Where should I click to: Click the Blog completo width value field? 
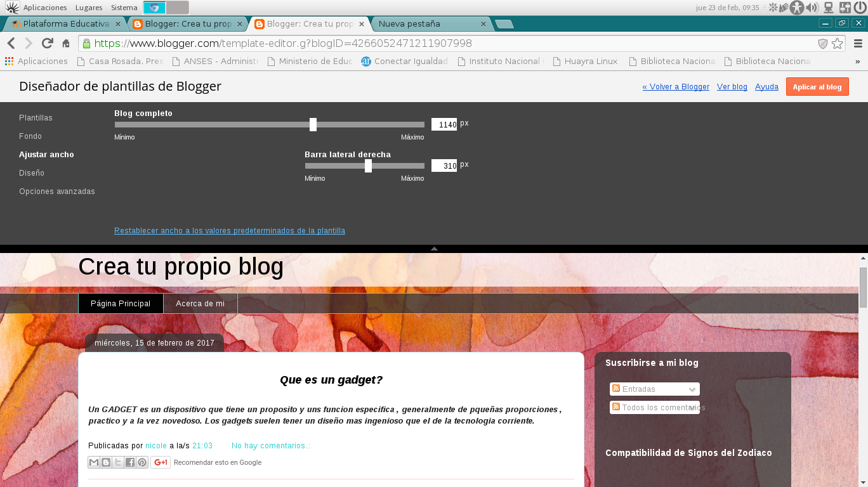444,124
